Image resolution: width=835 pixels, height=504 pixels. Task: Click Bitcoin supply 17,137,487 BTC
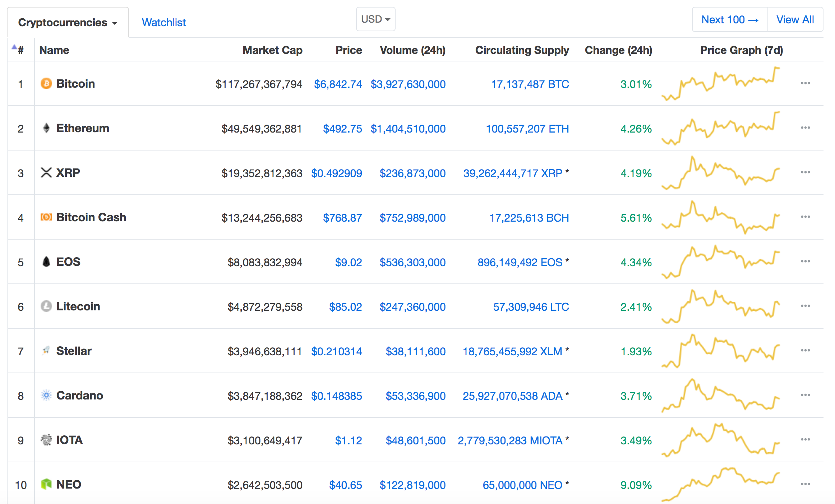click(x=530, y=84)
